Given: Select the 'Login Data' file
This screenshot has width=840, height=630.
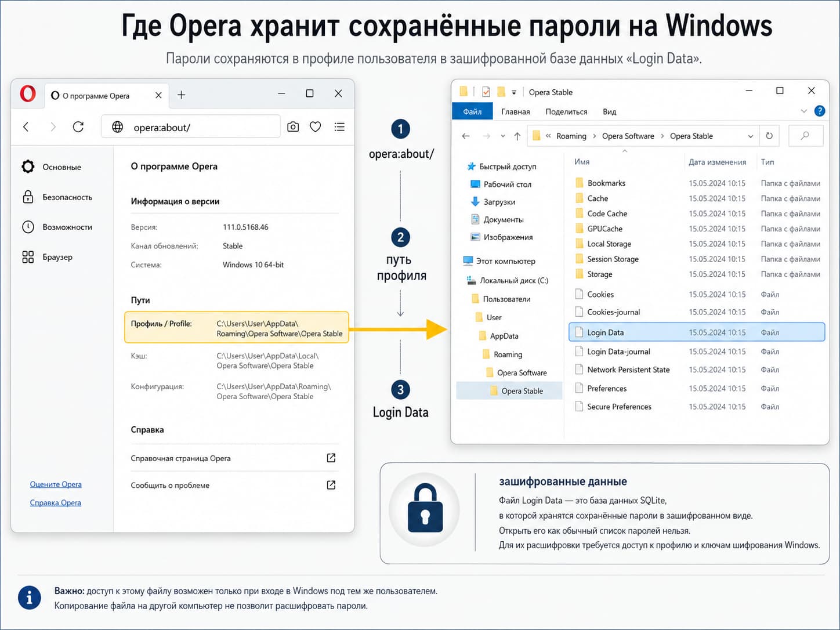Looking at the screenshot, I should (x=697, y=332).
